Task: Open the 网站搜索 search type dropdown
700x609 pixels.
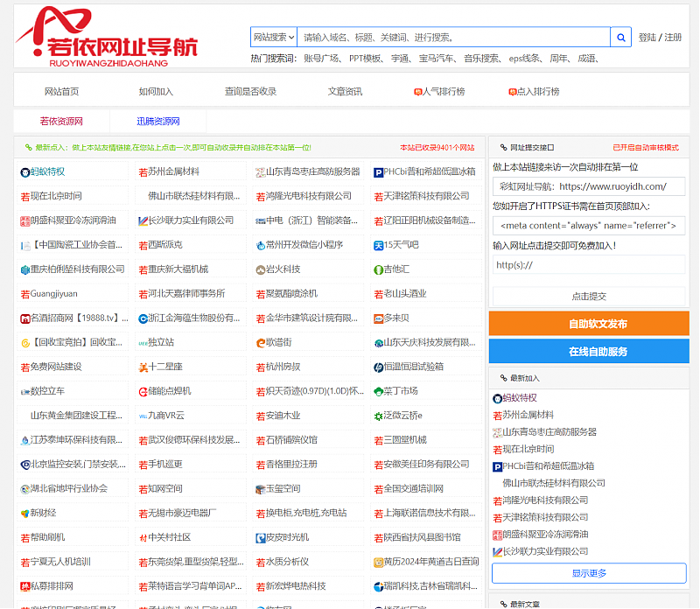Action: tap(274, 37)
